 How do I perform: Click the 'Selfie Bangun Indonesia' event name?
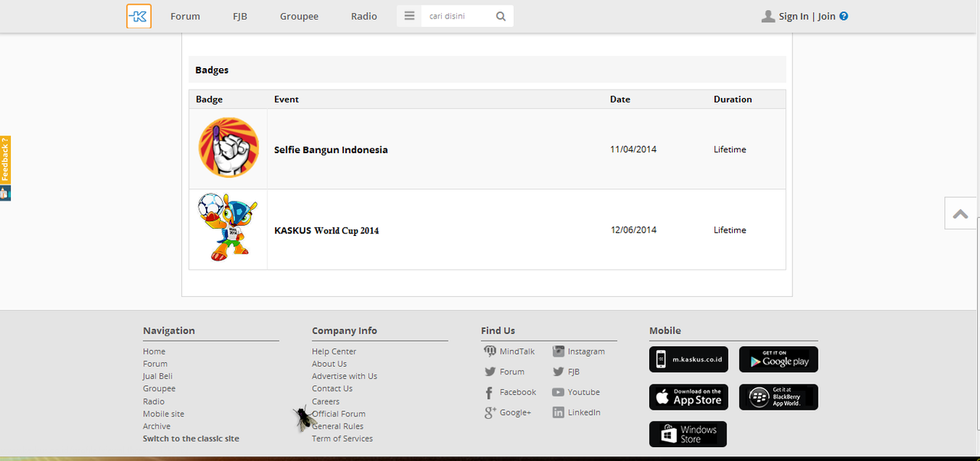point(331,150)
